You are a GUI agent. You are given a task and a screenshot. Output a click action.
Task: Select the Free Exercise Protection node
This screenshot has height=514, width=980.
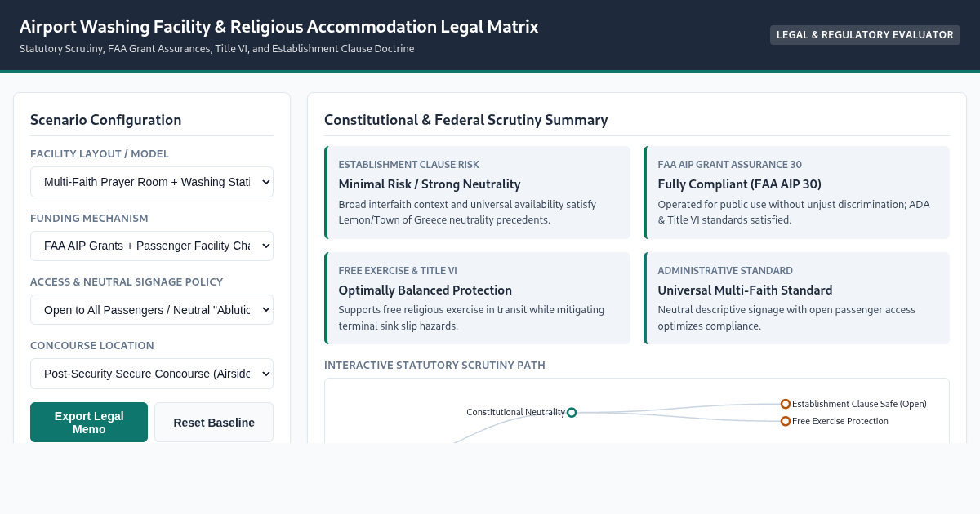(x=786, y=421)
